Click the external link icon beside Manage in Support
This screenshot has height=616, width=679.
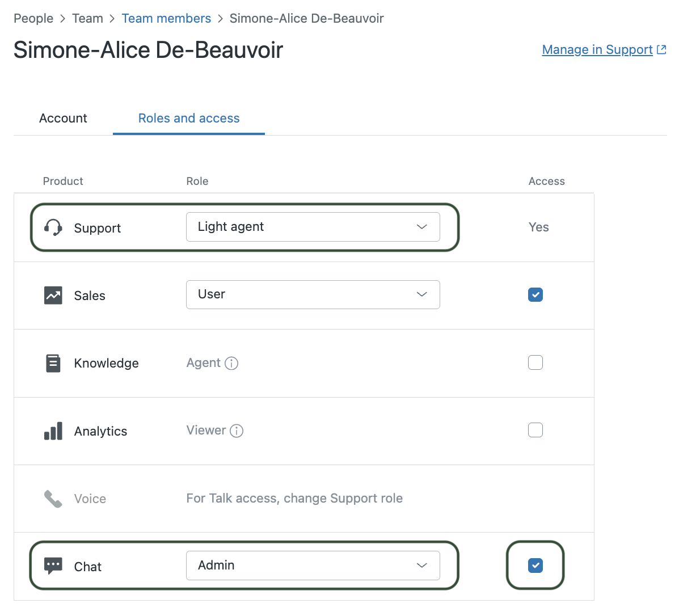click(661, 49)
